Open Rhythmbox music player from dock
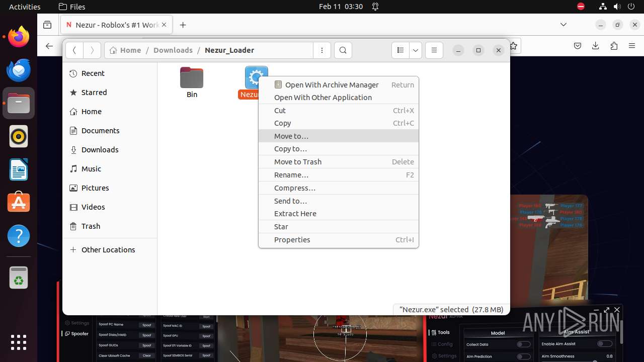This screenshot has height=362, width=644. tap(19, 136)
